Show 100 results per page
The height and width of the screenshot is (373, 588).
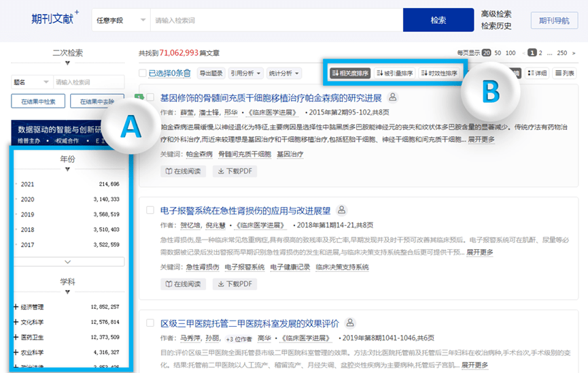(511, 52)
